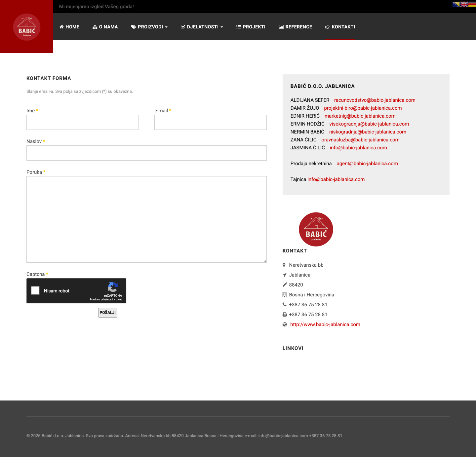
Task: Click the Bosnian flag language icon
Action: [456, 4]
